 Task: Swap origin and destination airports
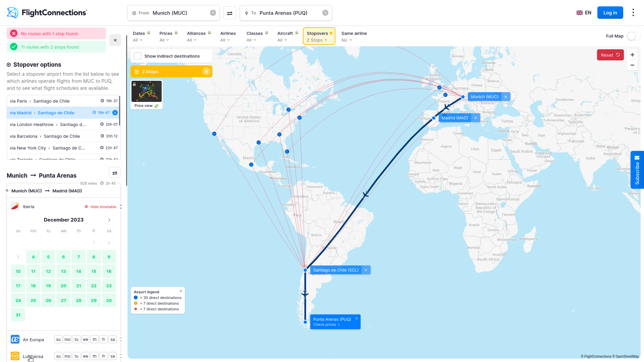coord(230,13)
